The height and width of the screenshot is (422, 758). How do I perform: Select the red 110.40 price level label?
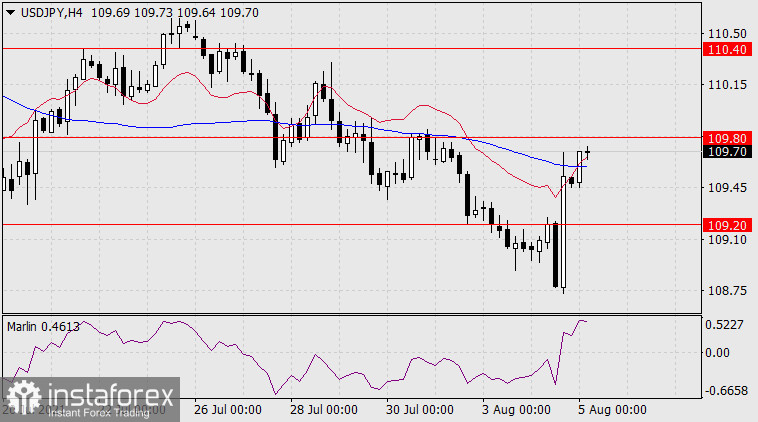[x=728, y=49]
